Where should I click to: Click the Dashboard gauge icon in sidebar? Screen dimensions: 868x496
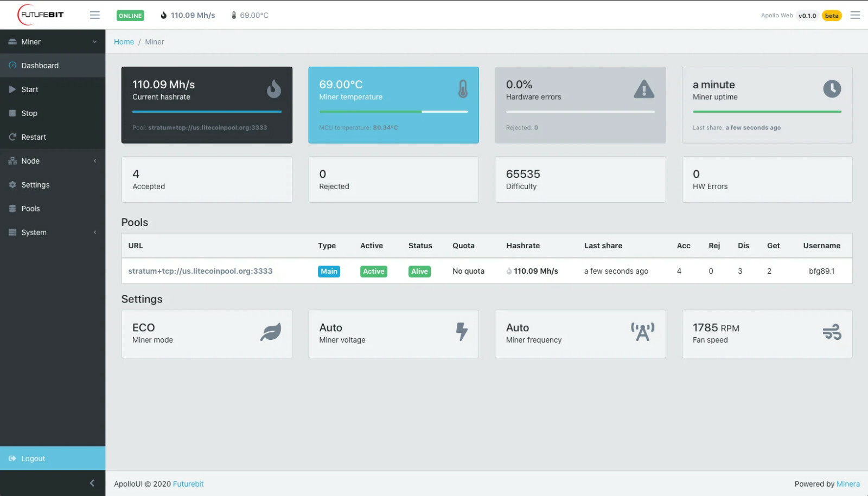tap(12, 66)
